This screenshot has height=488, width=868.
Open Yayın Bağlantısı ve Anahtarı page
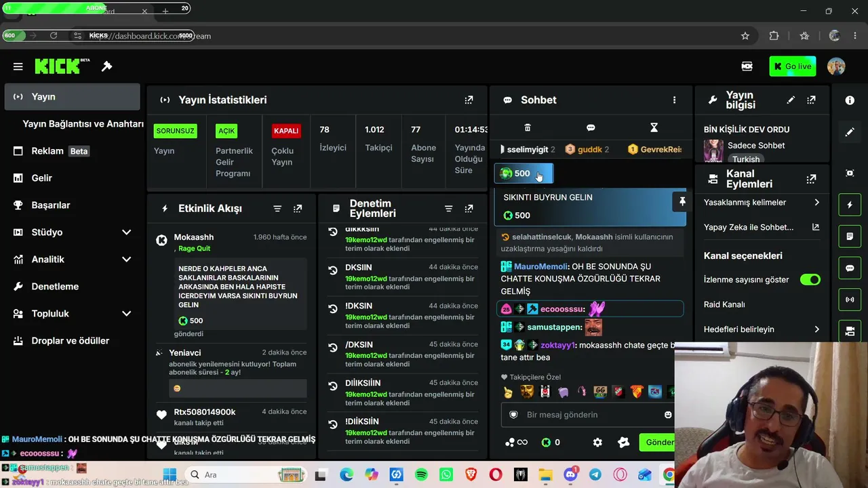83,124
